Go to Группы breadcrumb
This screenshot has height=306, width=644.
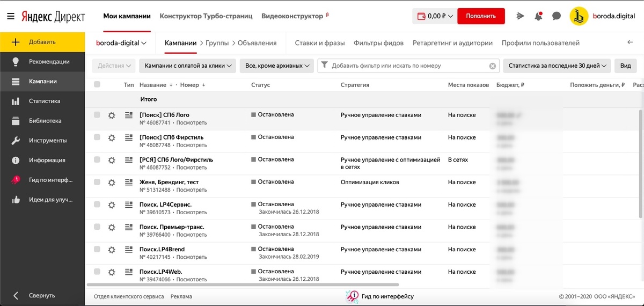coord(216,43)
